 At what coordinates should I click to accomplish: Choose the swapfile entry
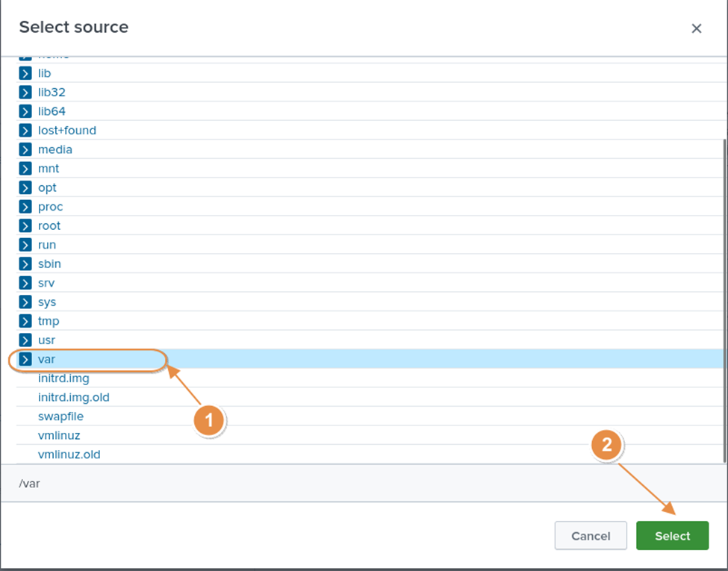(x=60, y=416)
